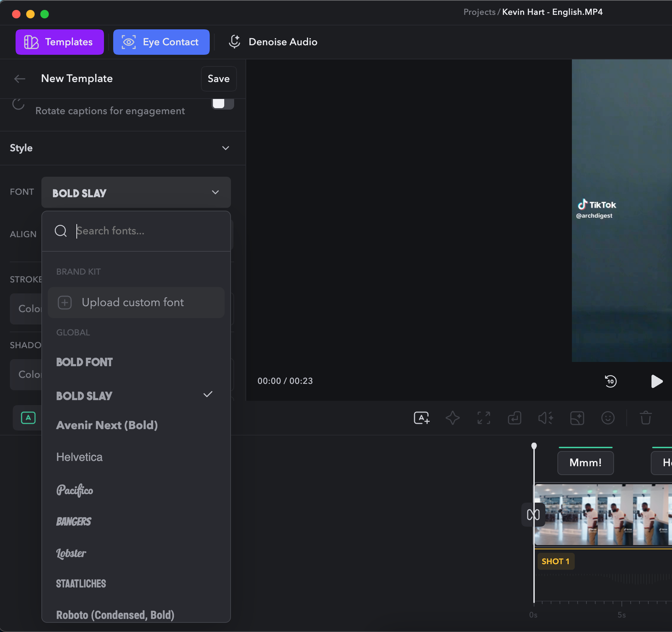Screen dimensions: 672x632
Task: Click the Templates layout icon
Action: coord(31,42)
